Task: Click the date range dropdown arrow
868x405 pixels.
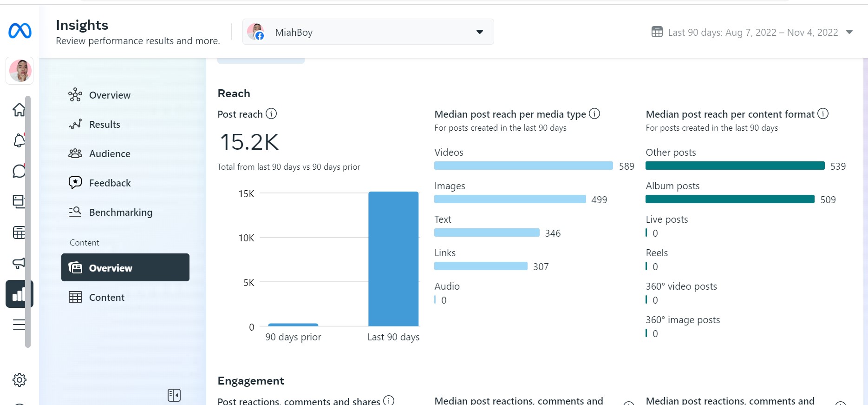Action: pos(849,32)
